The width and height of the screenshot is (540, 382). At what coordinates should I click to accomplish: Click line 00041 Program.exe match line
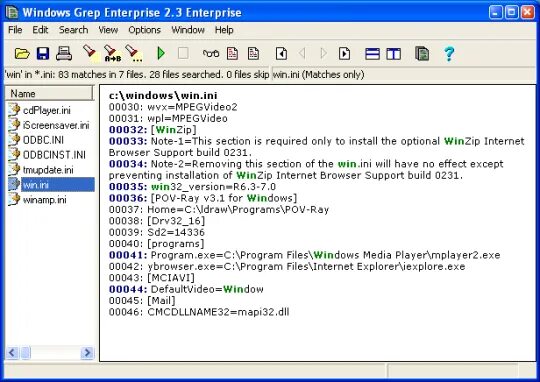[304, 255]
